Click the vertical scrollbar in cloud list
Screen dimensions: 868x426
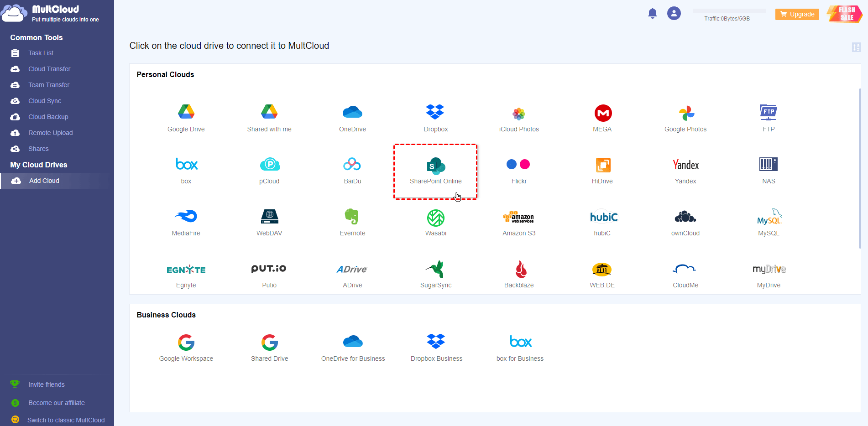tap(860, 169)
